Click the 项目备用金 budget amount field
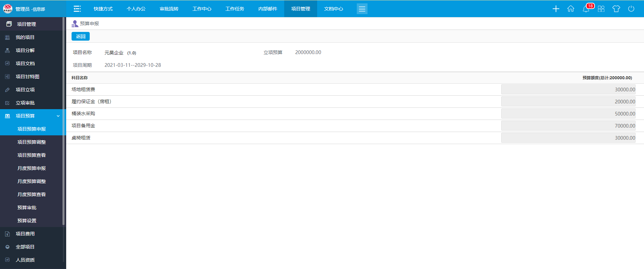 pos(568,126)
